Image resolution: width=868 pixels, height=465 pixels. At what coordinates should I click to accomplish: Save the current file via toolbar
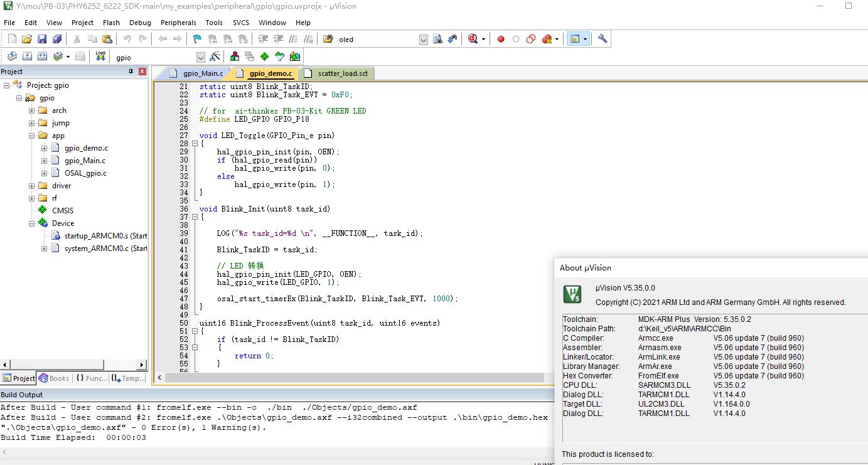click(x=42, y=39)
